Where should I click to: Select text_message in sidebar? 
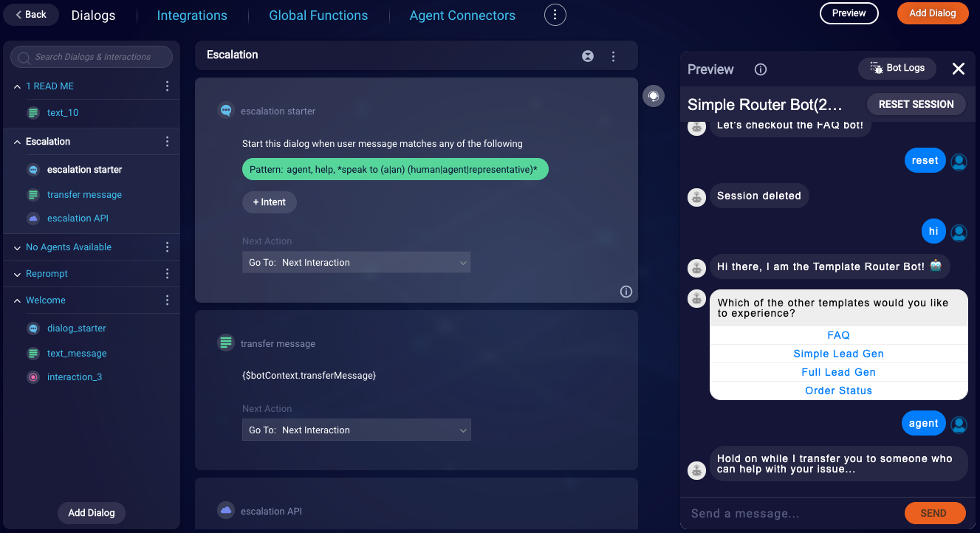coord(77,354)
